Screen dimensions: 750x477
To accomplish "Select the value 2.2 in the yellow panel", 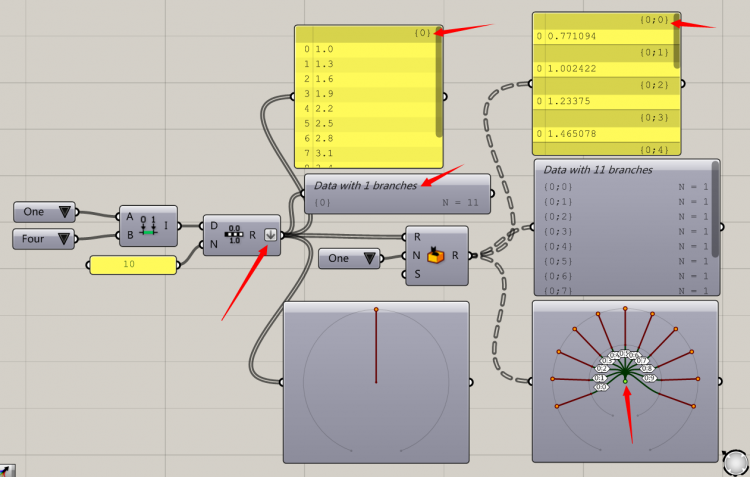I will click(324, 109).
